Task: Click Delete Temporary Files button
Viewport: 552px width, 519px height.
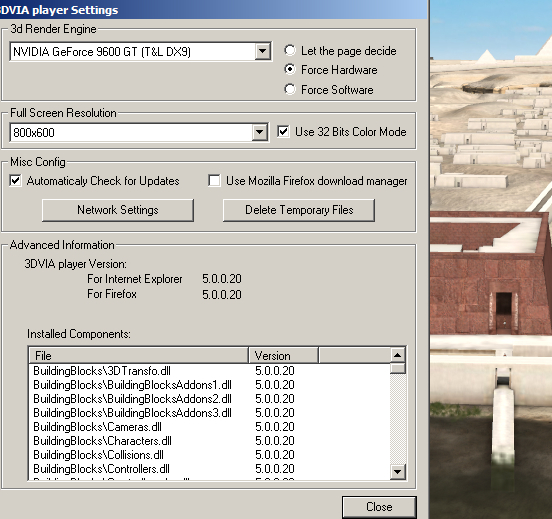Action: click(299, 210)
